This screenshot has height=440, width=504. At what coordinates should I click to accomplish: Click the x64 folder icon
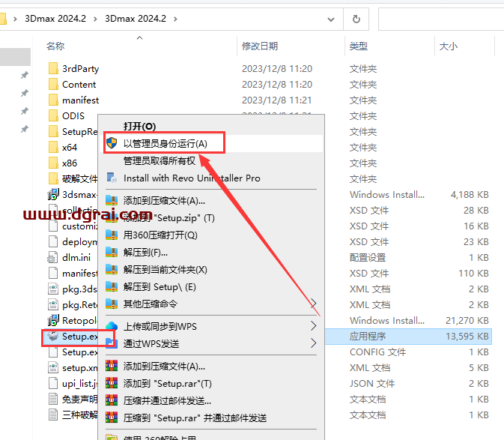tap(53, 148)
